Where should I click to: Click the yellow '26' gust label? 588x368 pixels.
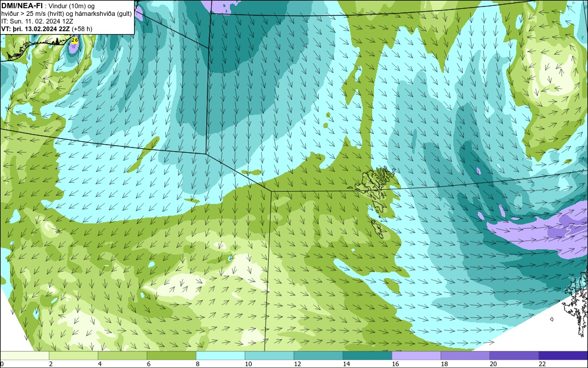(x=75, y=40)
